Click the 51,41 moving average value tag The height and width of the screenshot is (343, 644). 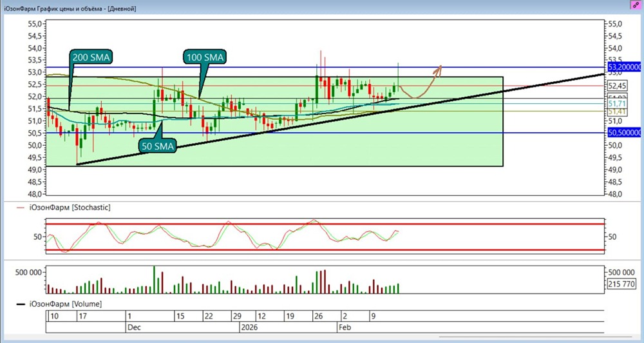tap(616, 112)
